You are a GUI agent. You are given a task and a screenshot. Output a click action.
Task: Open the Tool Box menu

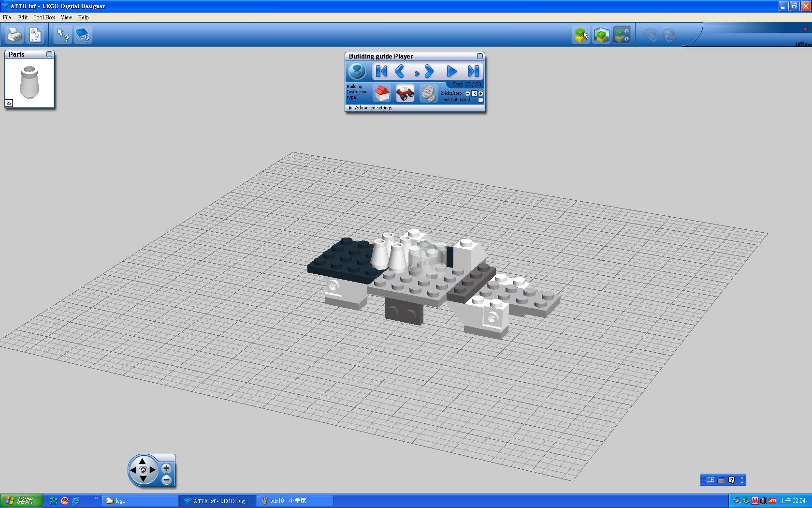[x=44, y=17]
